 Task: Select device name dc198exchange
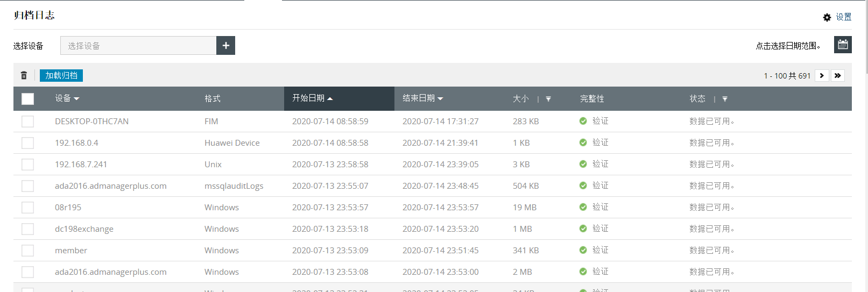84,229
